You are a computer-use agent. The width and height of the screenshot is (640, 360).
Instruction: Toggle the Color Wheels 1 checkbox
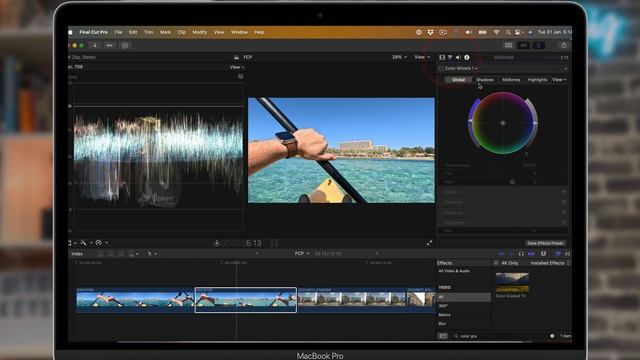click(441, 69)
